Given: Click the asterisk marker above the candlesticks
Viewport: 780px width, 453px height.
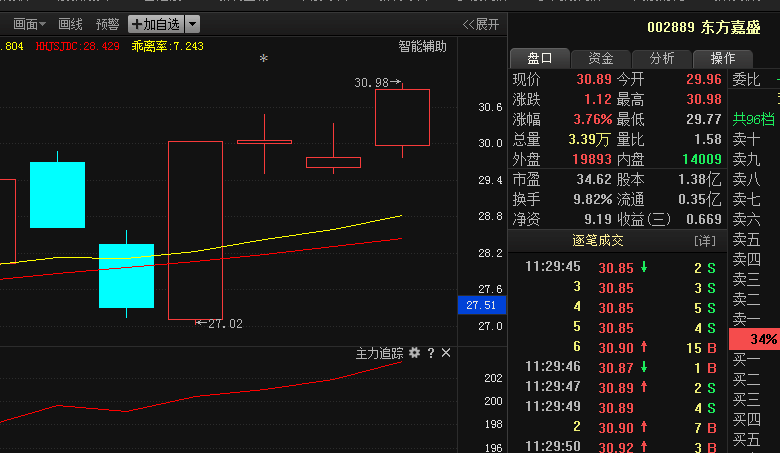Looking at the screenshot, I should [264, 59].
